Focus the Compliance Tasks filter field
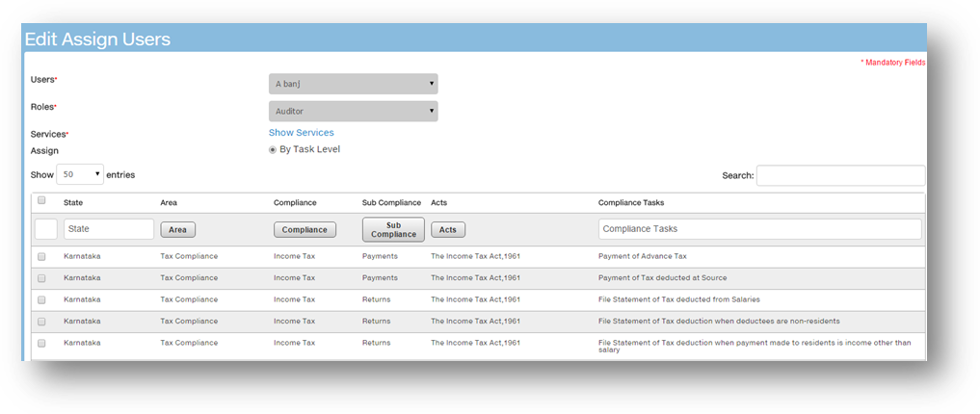 click(x=759, y=229)
